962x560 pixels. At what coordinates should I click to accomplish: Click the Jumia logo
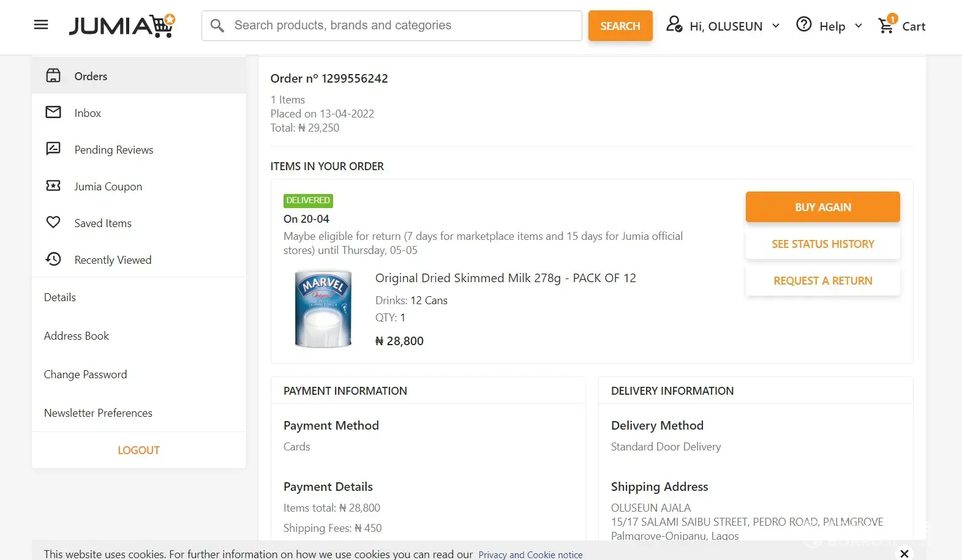pyautogui.click(x=122, y=26)
